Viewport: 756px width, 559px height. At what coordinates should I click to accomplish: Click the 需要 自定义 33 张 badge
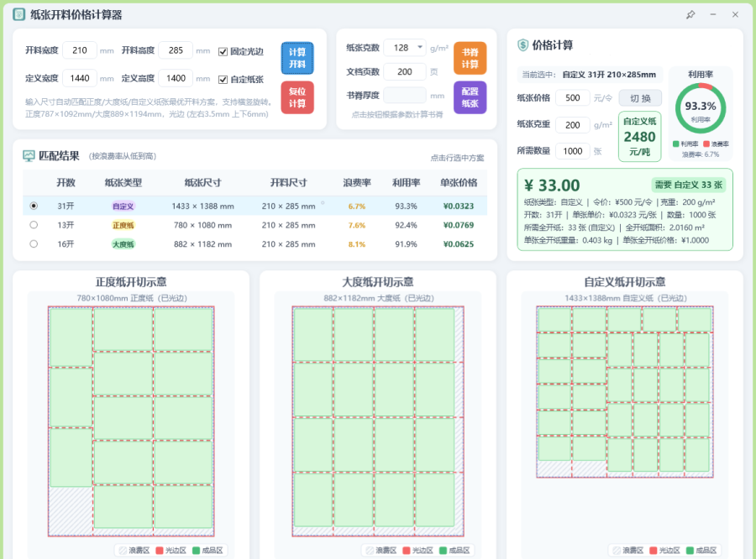pos(689,185)
